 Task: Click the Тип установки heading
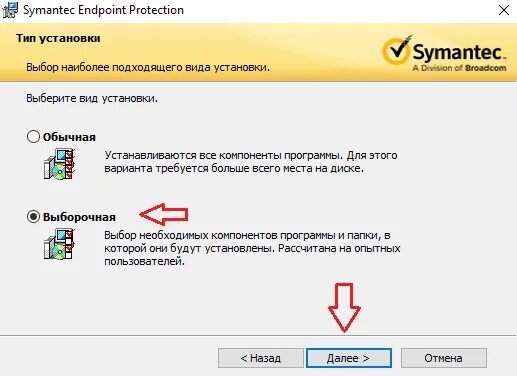[x=58, y=38]
